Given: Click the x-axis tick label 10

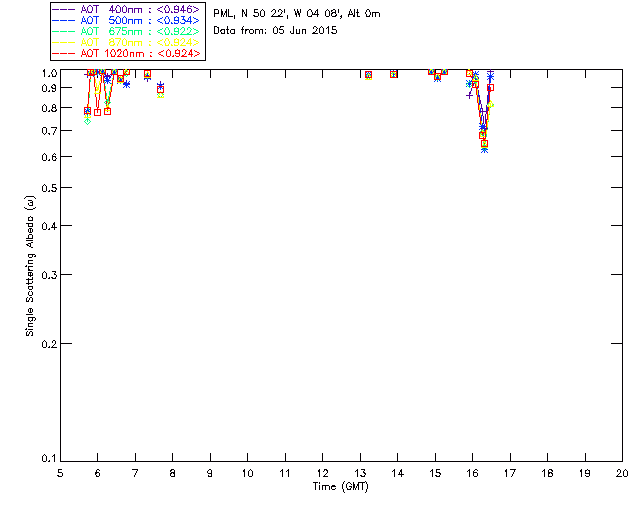Looking at the screenshot, I should point(247,473).
